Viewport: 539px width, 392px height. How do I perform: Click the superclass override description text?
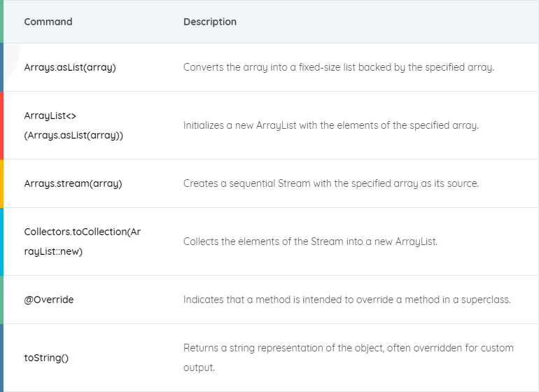point(346,300)
